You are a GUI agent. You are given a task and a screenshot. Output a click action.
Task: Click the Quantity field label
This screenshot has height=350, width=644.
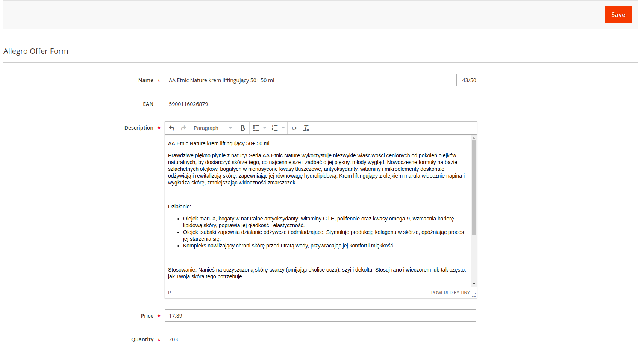point(142,339)
